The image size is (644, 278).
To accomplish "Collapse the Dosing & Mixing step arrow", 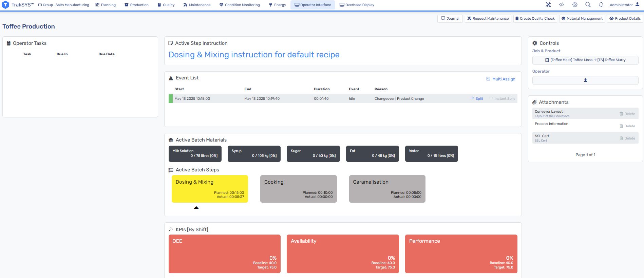I will (x=196, y=208).
